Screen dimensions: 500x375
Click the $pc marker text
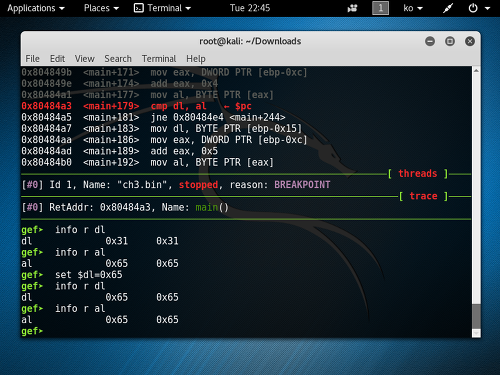[243, 106]
